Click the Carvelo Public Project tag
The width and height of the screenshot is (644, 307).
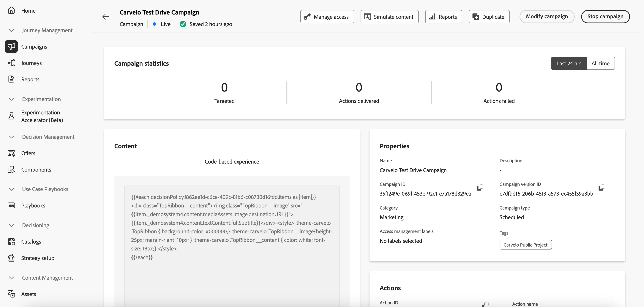(x=525, y=245)
